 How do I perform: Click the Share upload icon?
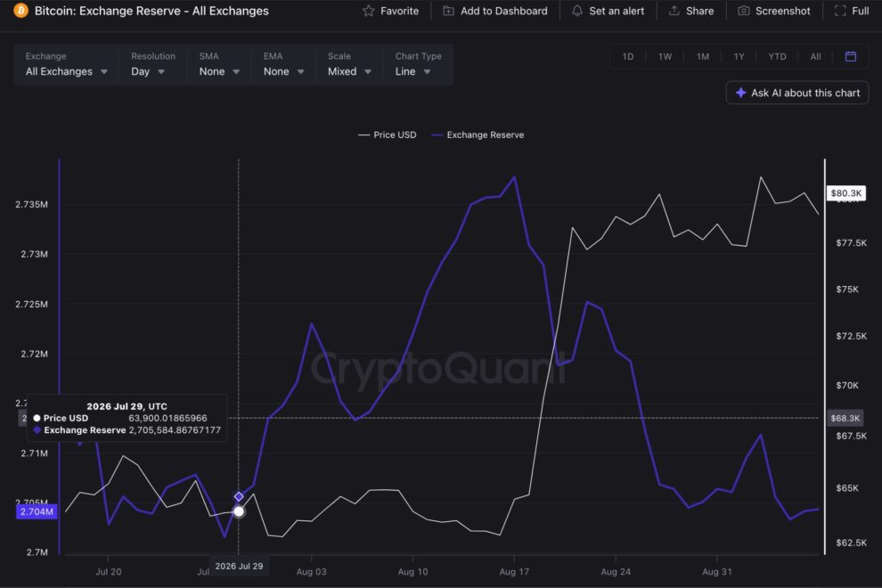coord(674,11)
